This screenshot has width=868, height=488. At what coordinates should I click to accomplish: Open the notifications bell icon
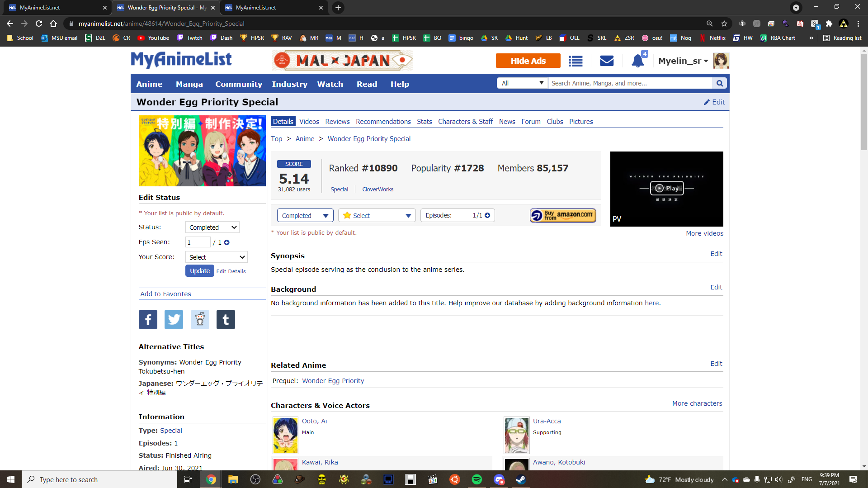pyautogui.click(x=638, y=61)
